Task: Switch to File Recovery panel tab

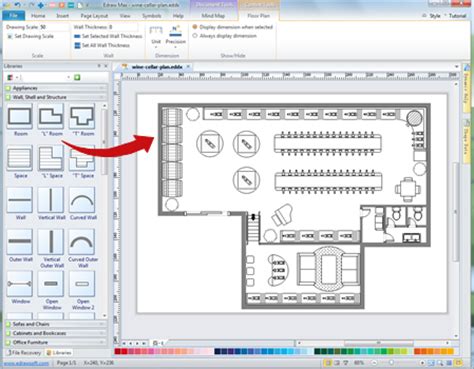Action: click(24, 352)
